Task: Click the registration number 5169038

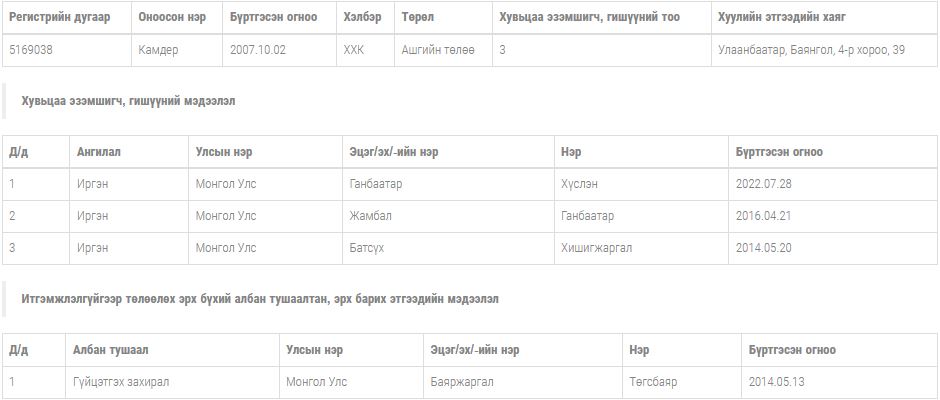Action: (x=33, y=50)
